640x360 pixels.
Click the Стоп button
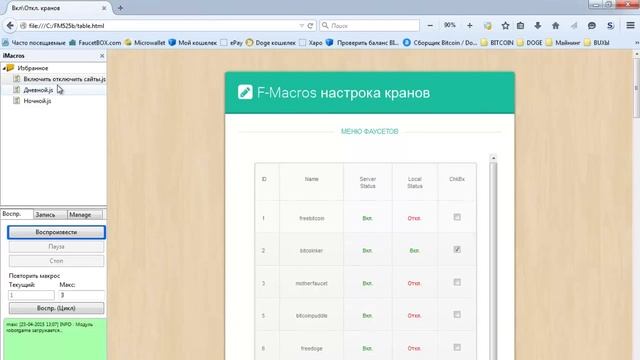[56, 261]
